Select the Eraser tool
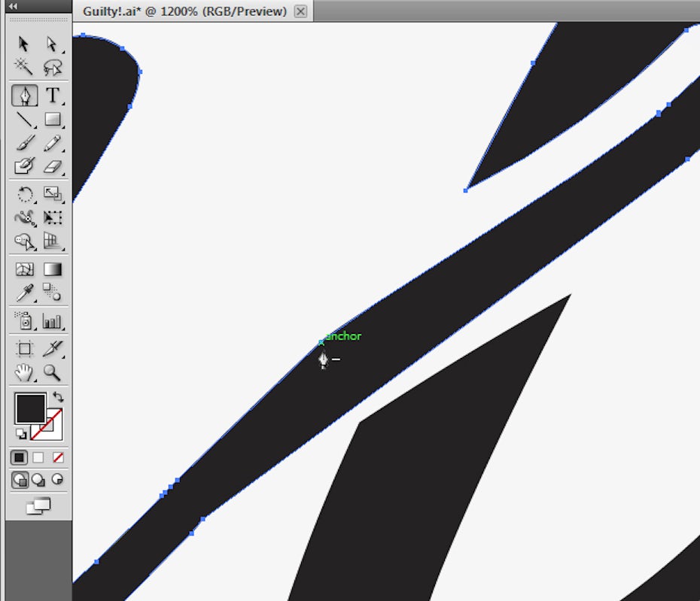Image resolution: width=700 pixels, height=601 pixels. [x=52, y=166]
